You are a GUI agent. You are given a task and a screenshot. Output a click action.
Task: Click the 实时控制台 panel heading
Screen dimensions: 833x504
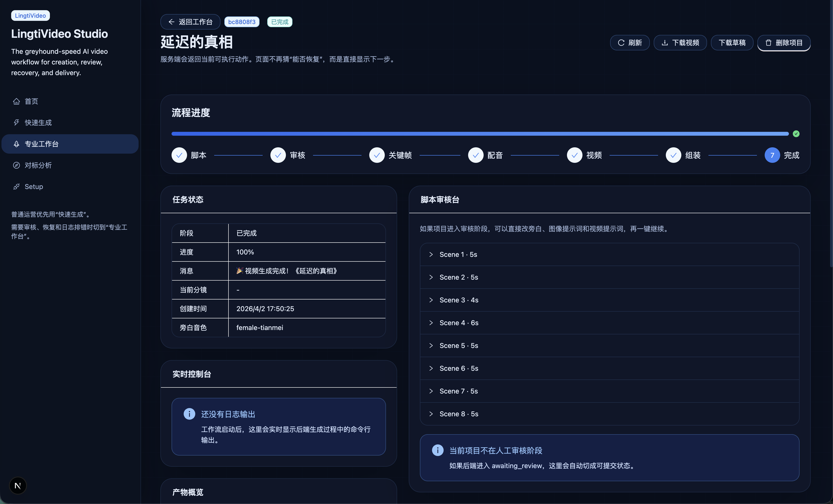(x=192, y=374)
